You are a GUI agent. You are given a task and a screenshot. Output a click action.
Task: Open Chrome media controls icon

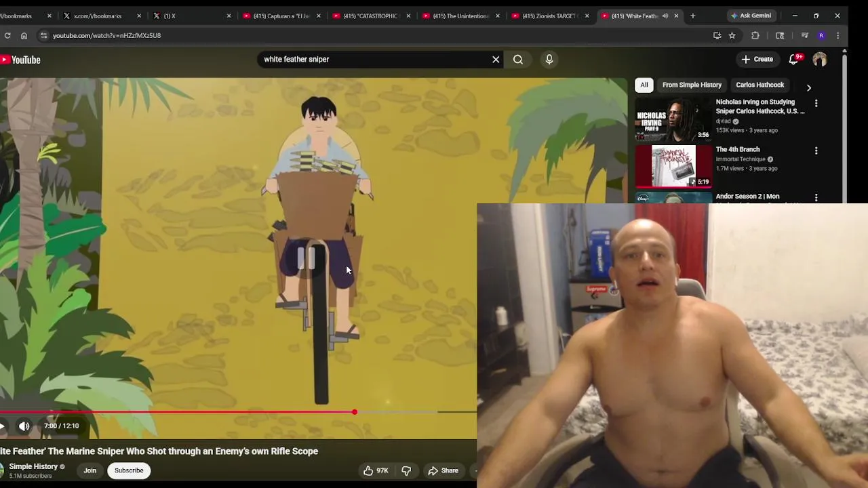tap(805, 35)
